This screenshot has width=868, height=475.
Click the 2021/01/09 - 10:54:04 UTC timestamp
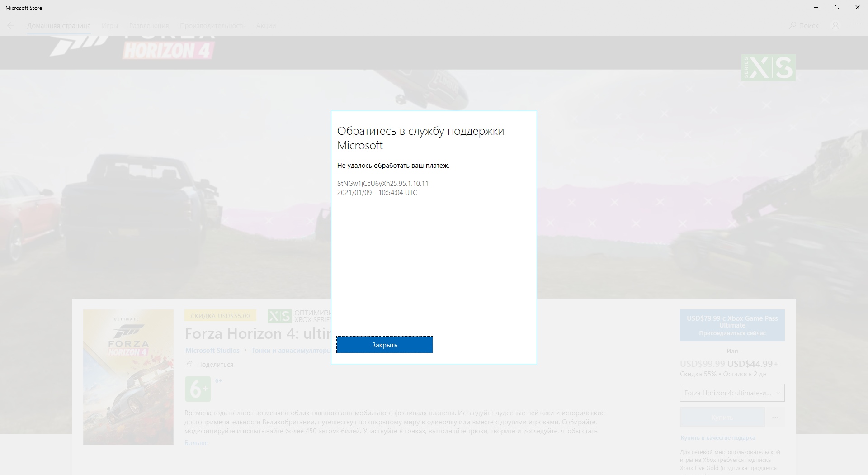tap(377, 192)
